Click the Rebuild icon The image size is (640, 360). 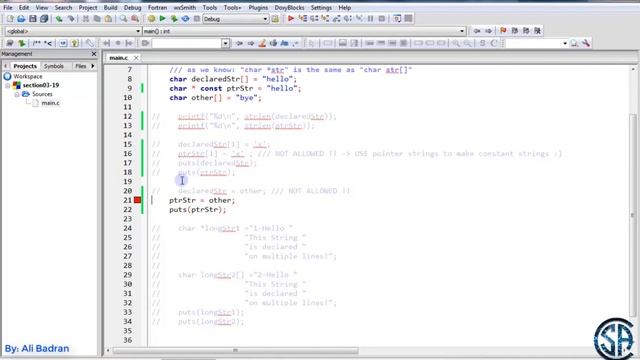pos(185,19)
